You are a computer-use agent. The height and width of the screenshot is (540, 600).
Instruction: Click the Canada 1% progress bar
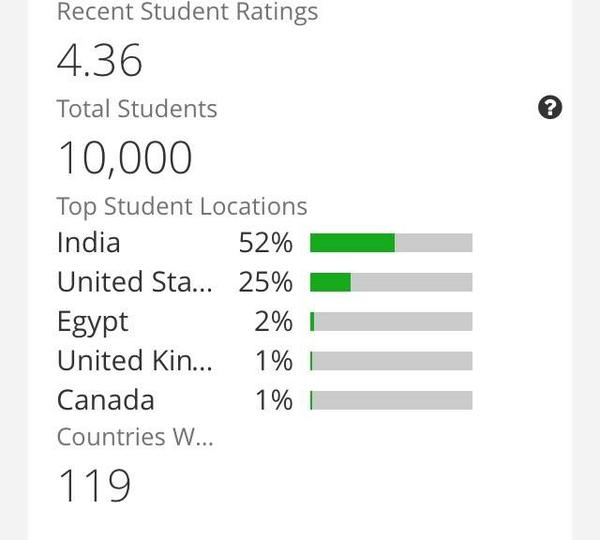391,400
